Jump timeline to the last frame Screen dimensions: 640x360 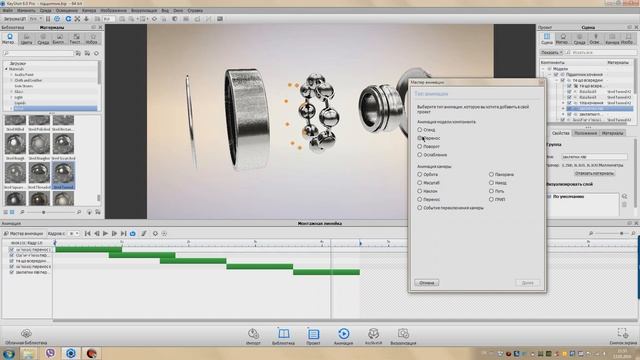click(x=123, y=233)
